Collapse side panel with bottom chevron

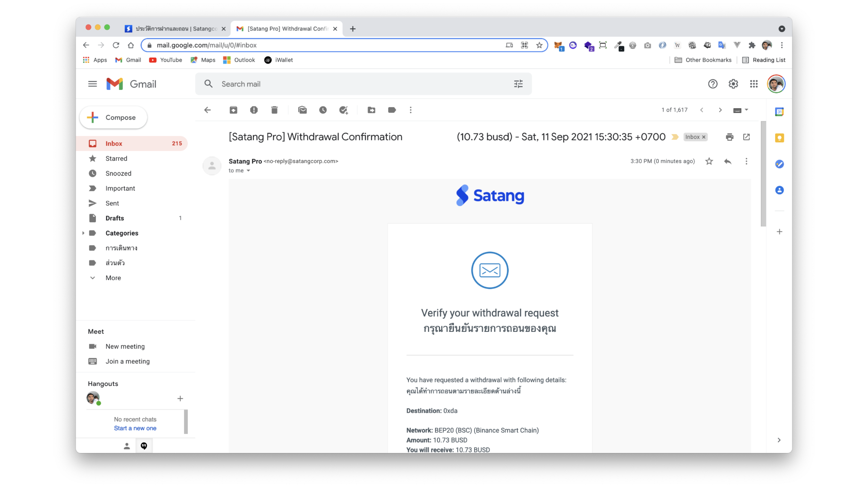pyautogui.click(x=779, y=440)
